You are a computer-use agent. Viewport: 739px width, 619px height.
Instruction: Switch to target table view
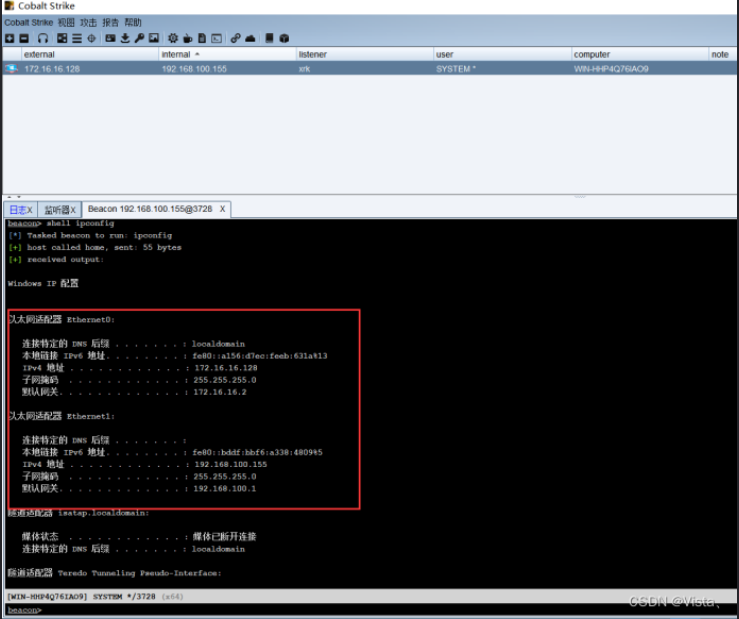coord(91,38)
